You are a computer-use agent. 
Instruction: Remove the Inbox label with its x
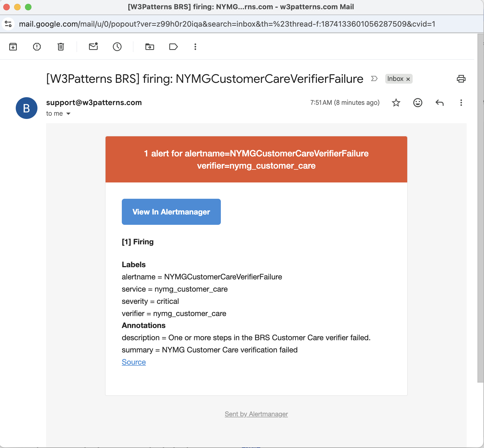coord(408,79)
